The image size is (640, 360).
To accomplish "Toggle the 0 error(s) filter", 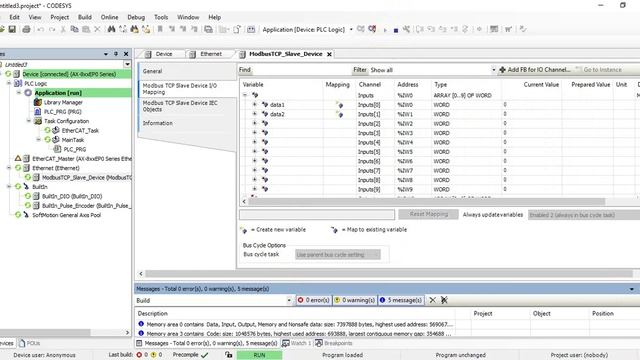I will coord(313,300).
